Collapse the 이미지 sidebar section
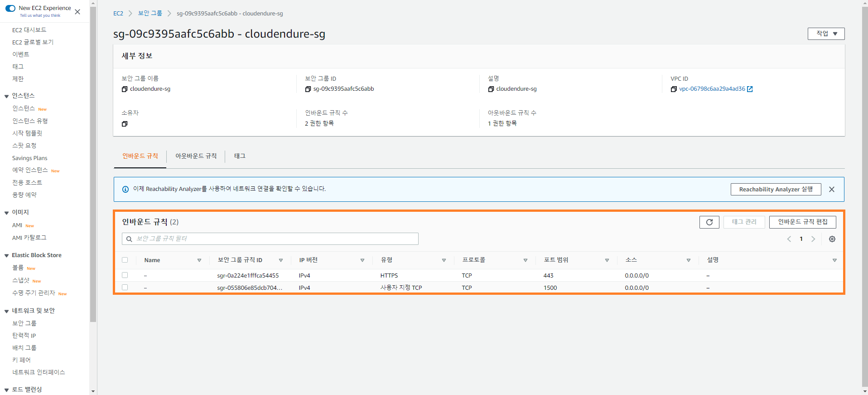Viewport: 868px width, 395px height. click(x=6, y=213)
